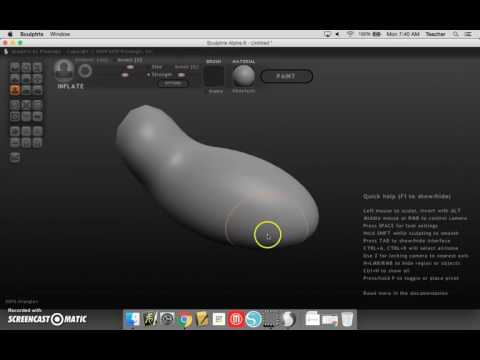Open the blue Silhouette Studio Dock icon

[253, 319]
